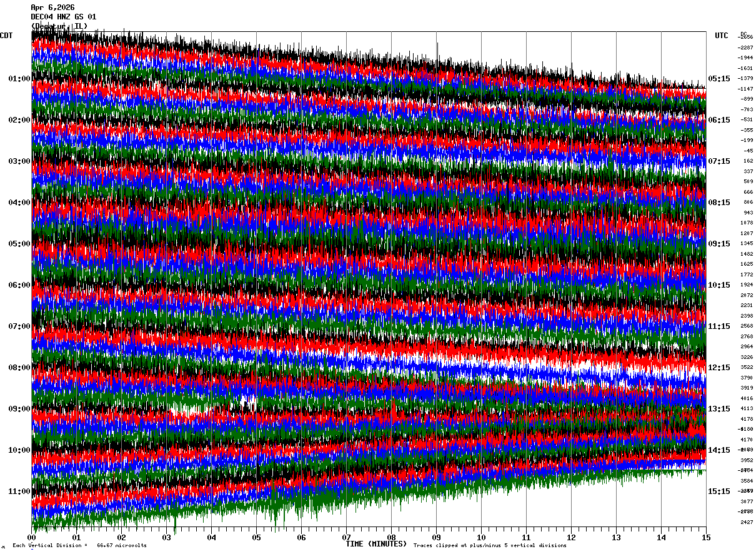Click the DC offset value "3077"

pos(747,501)
